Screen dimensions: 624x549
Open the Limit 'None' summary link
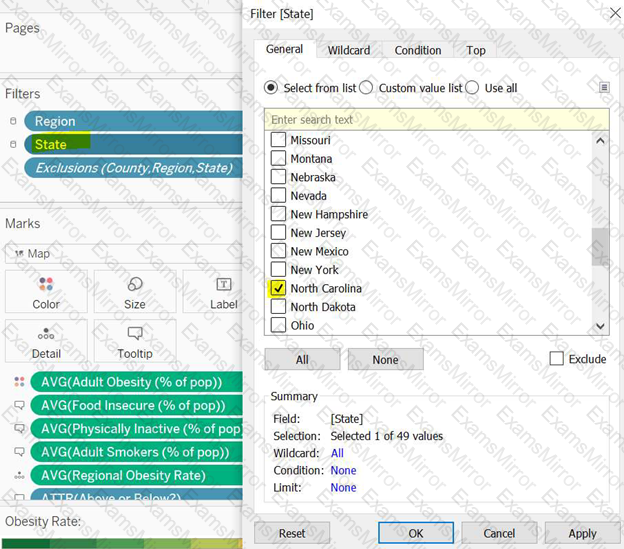click(343, 487)
